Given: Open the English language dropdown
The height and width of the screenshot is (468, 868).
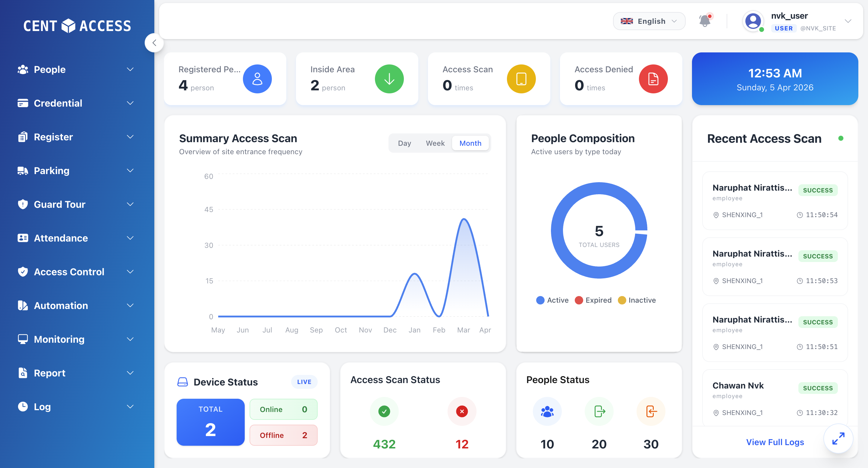Looking at the screenshot, I should (649, 21).
